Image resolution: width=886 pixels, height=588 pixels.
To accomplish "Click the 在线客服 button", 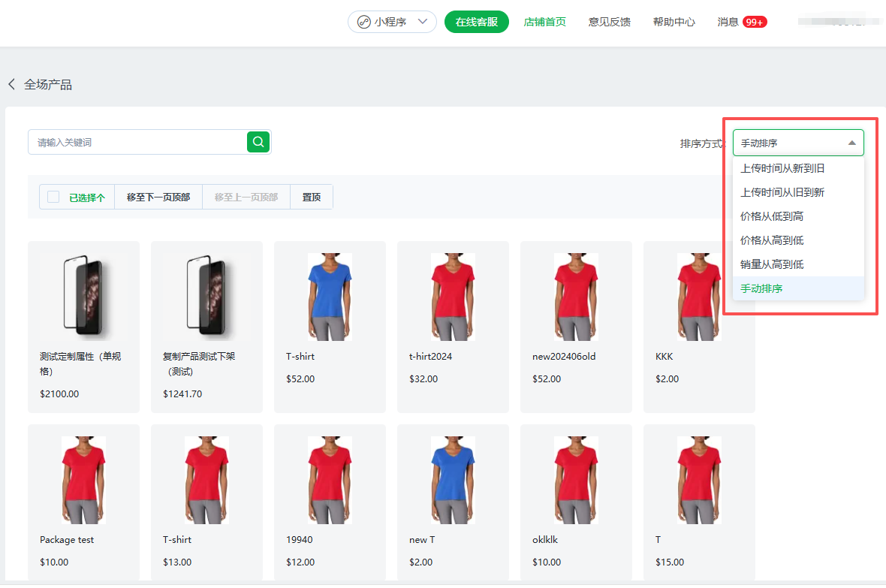I will click(x=476, y=22).
